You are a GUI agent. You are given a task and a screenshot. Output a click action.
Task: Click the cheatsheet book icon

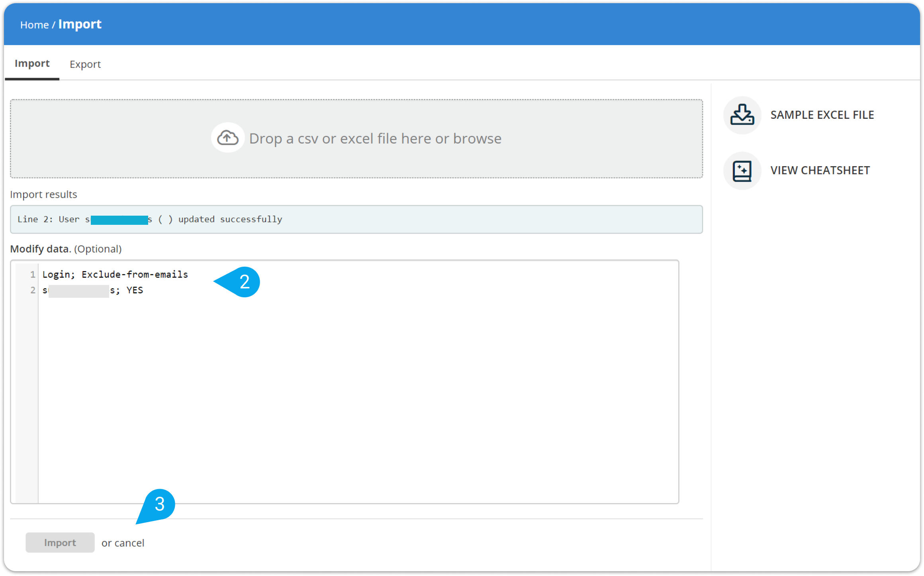point(742,171)
